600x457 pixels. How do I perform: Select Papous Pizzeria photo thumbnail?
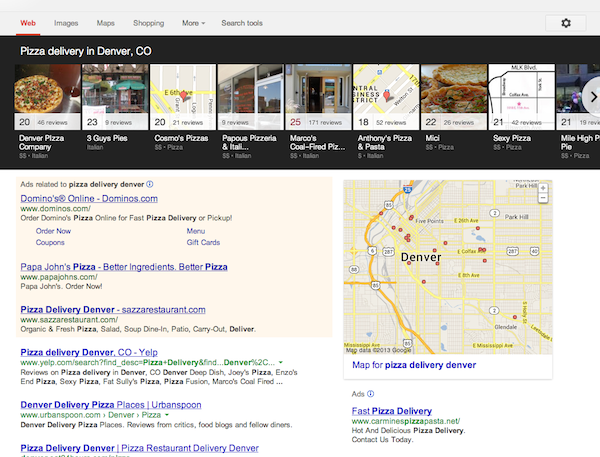tap(251, 97)
